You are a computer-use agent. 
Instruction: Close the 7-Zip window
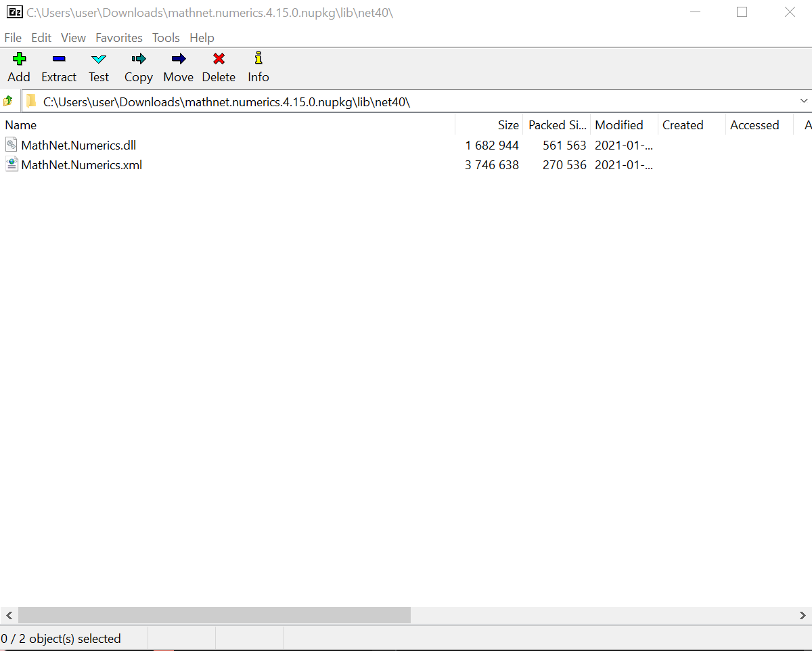(790, 12)
